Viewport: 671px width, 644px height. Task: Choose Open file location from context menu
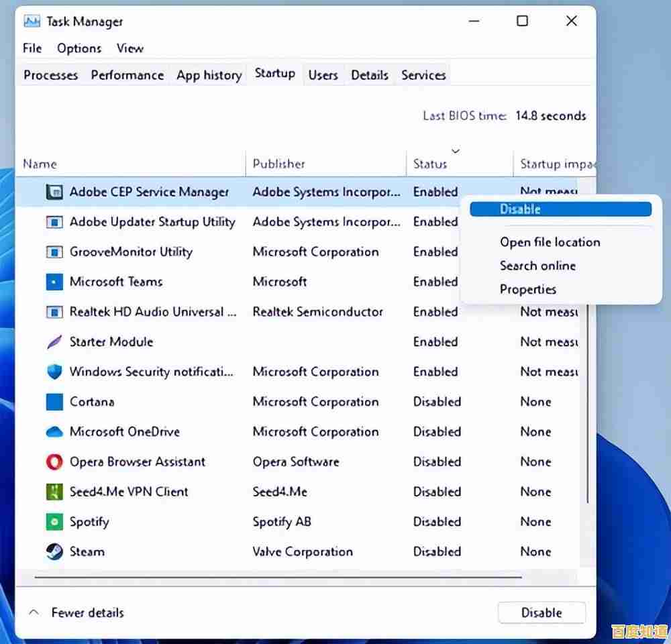[x=550, y=242]
